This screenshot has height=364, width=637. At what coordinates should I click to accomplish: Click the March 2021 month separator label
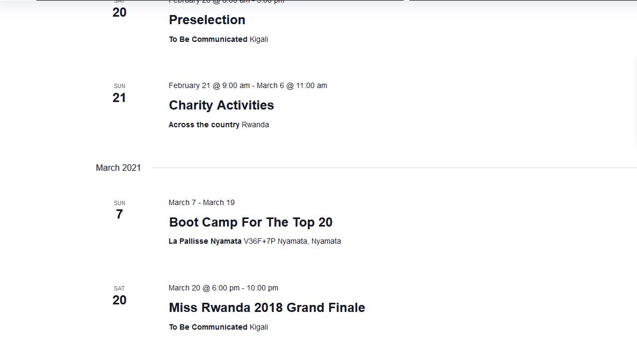118,168
